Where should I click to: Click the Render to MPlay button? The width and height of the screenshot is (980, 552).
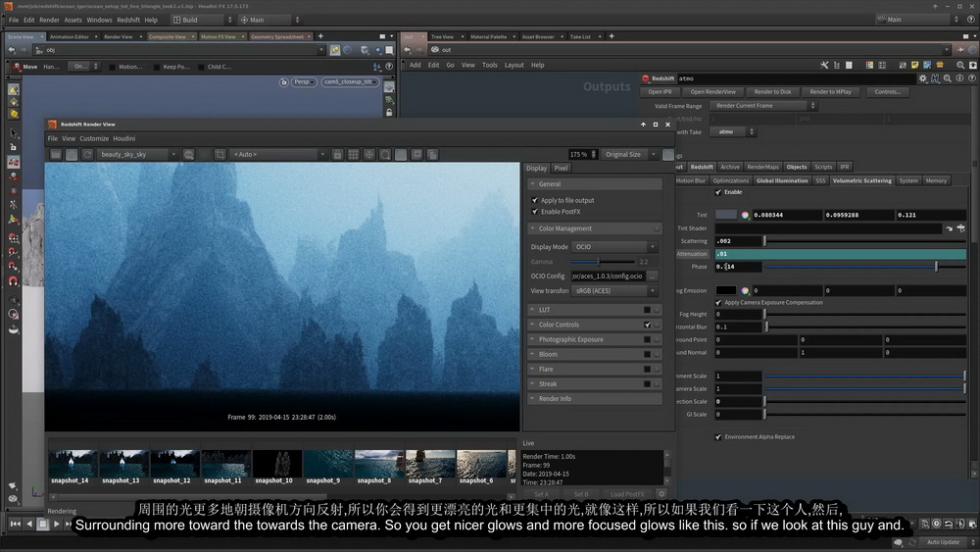click(830, 92)
